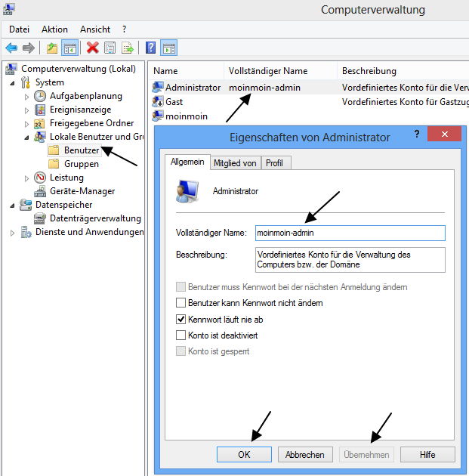Expand the Leistung node
The height and width of the screenshot is (476, 469).
(26, 178)
